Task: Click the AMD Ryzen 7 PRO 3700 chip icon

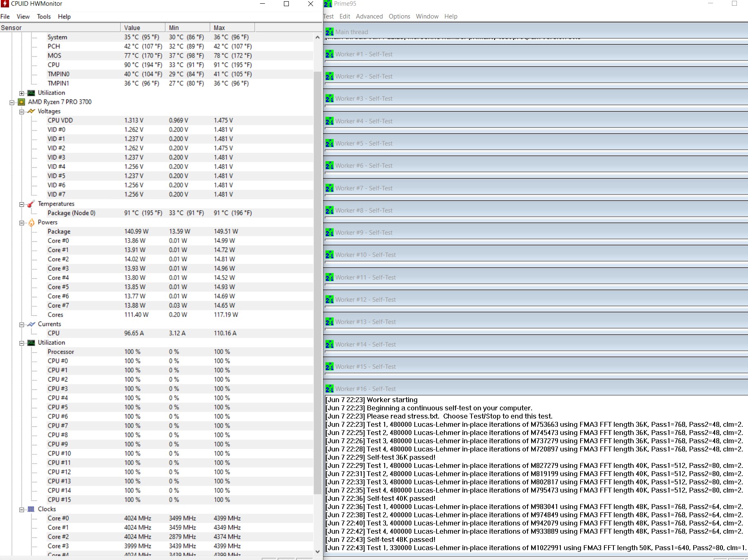Action: pos(21,102)
